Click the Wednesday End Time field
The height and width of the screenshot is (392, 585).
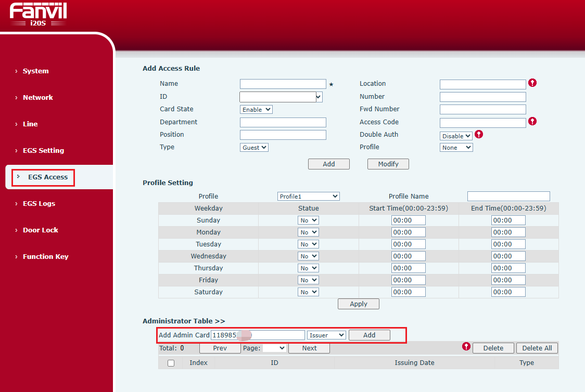pyautogui.click(x=508, y=256)
